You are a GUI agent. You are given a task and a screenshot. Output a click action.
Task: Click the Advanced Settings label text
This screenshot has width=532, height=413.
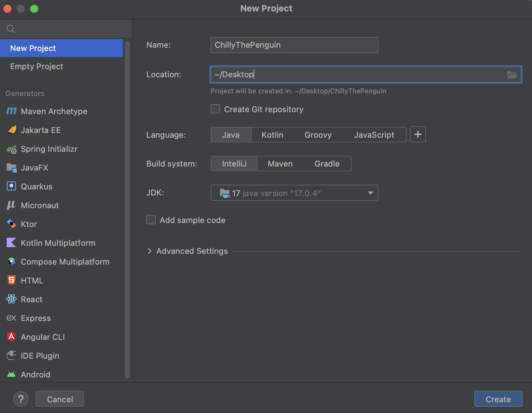192,251
